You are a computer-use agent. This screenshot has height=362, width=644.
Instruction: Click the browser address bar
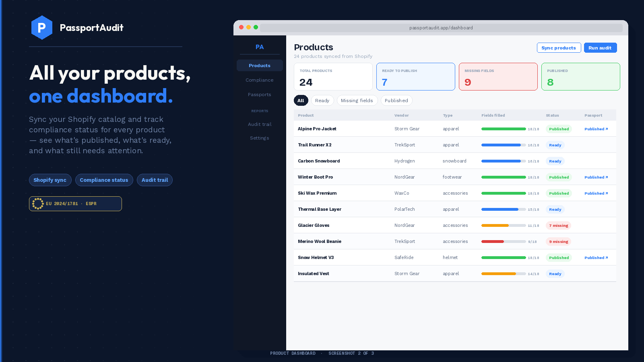coord(441,28)
